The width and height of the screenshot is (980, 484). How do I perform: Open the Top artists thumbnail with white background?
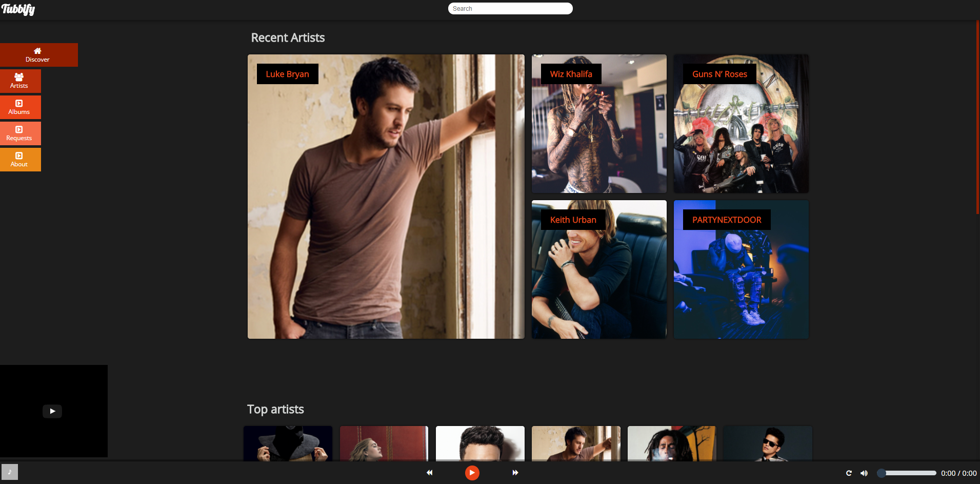pos(480,443)
